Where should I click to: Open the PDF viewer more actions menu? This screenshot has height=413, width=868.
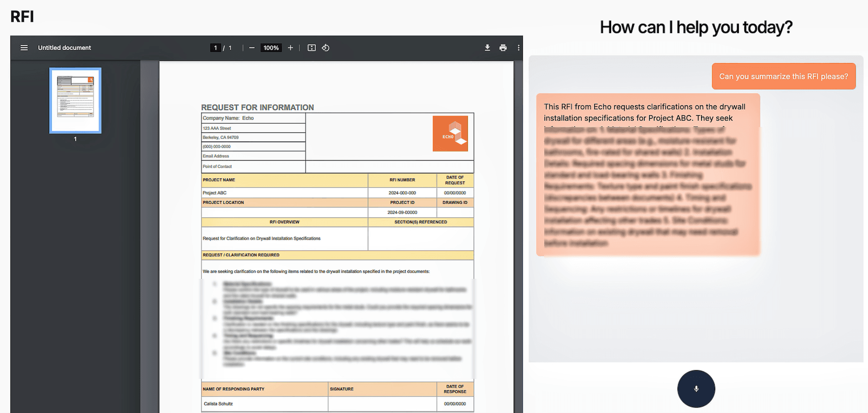coord(518,48)
